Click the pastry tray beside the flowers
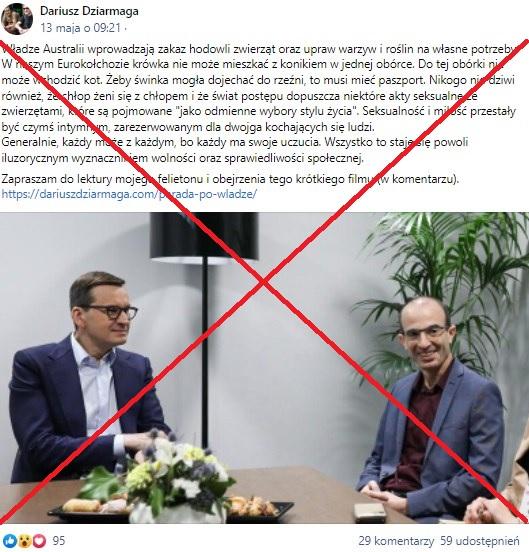529x552 pixels. click(x=259, y=508)
